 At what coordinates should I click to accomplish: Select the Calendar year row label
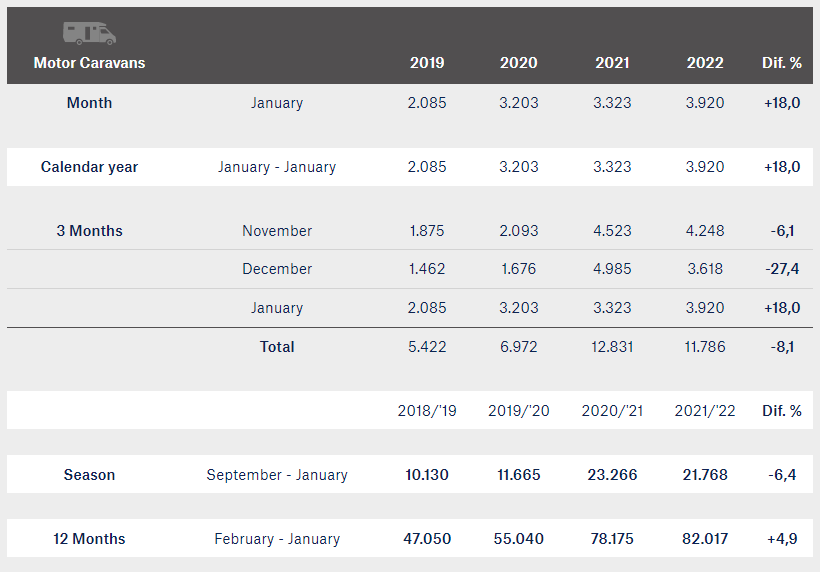[x=89, y=167]
